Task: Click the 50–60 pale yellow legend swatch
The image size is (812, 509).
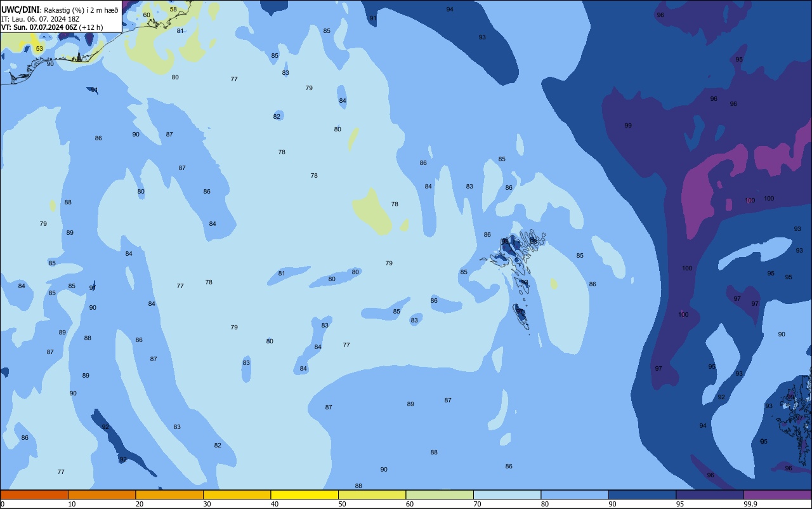Action: 372,494
